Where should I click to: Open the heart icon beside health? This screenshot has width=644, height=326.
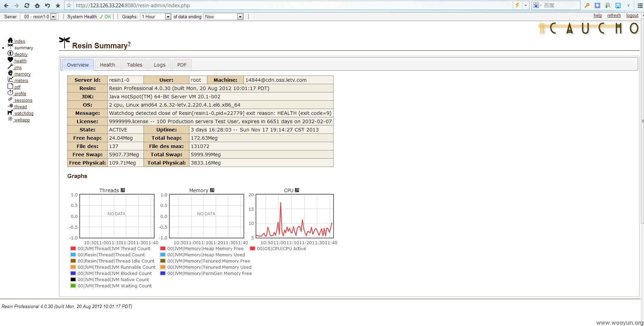[10, 60]
